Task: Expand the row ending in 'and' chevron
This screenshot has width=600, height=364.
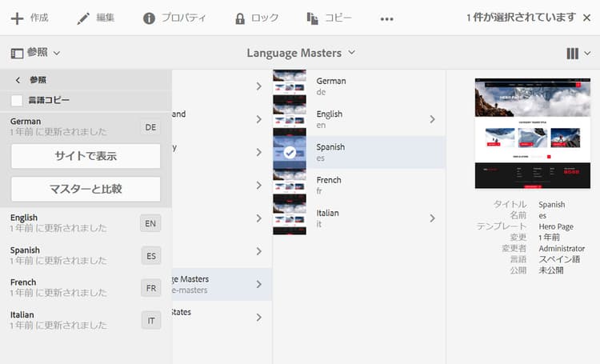Action: 259,119
